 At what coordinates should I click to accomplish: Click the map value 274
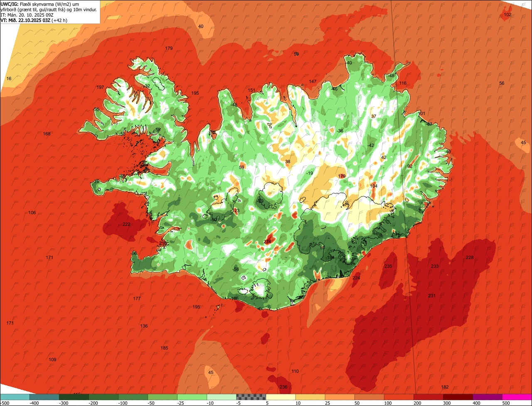pyautogui.click(x=267, y=242)
